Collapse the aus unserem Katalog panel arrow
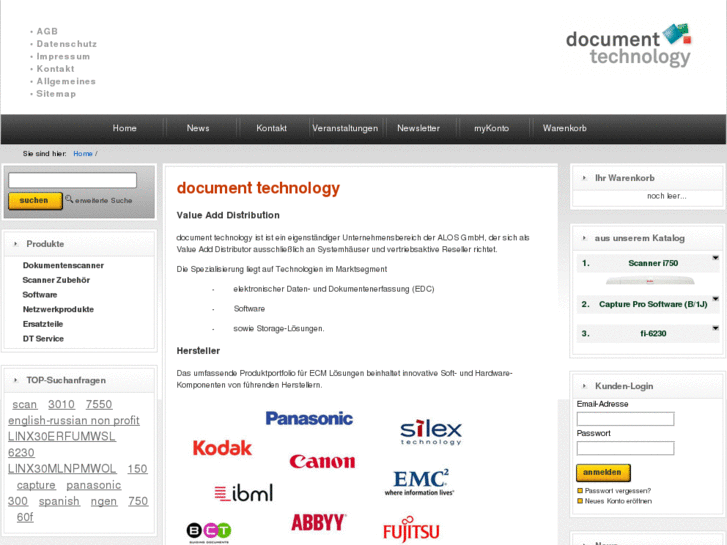The height and width of the screenshot is (545, 727). (584, 238)
